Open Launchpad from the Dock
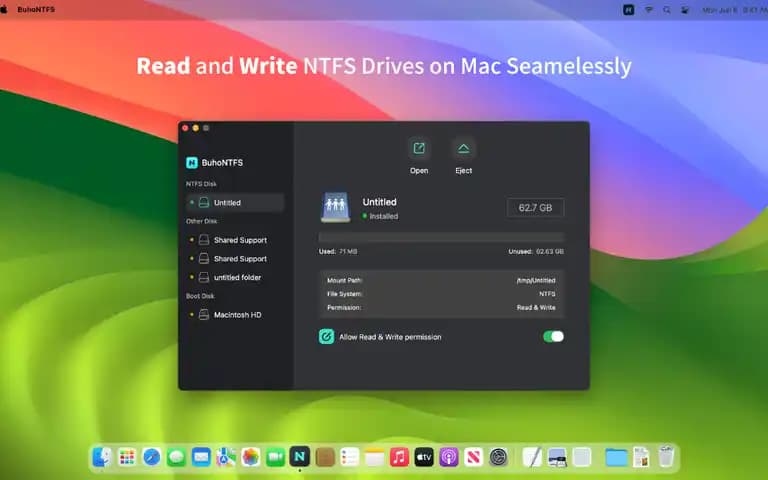The image size is (768, 480). [127, 457]
